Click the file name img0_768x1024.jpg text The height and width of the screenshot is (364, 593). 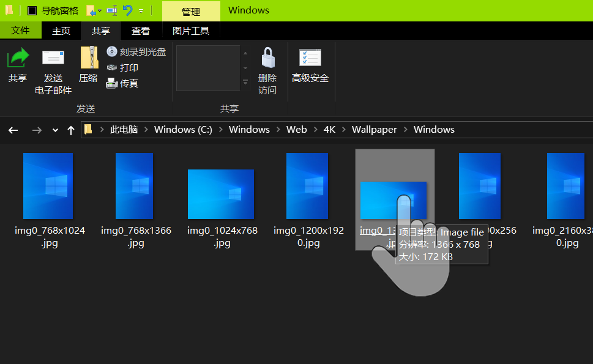(x=50, y=237)
